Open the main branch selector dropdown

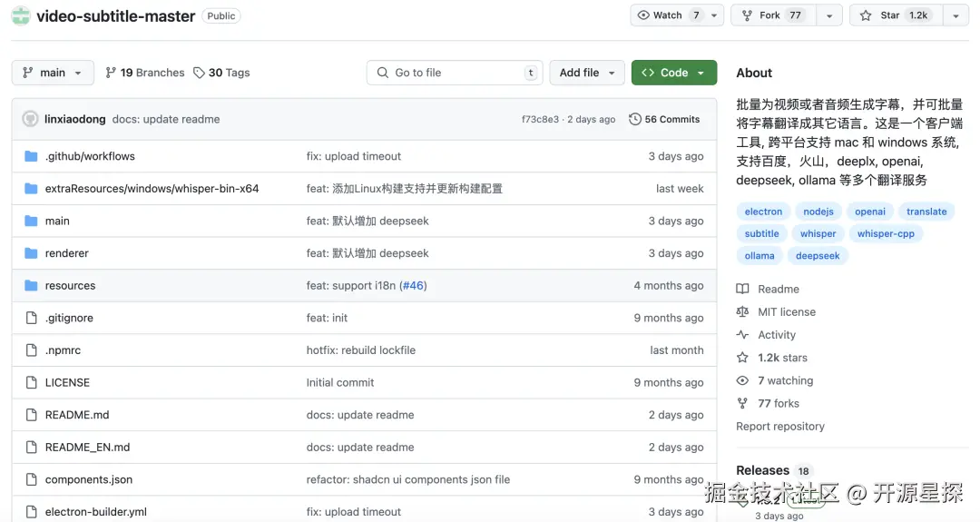click(x=54, y=73)
